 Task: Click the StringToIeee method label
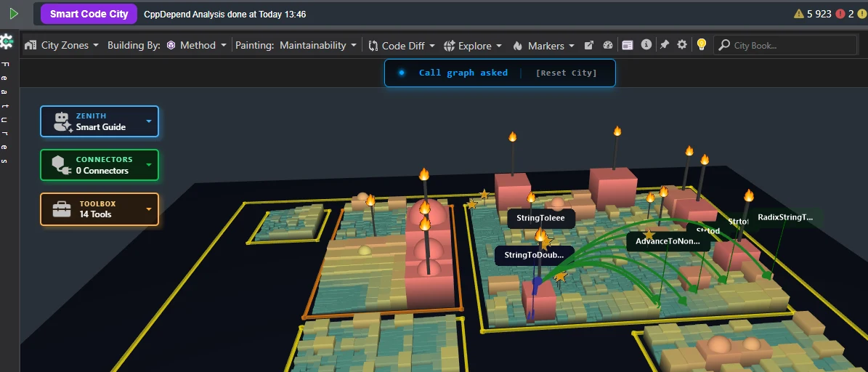541,218
